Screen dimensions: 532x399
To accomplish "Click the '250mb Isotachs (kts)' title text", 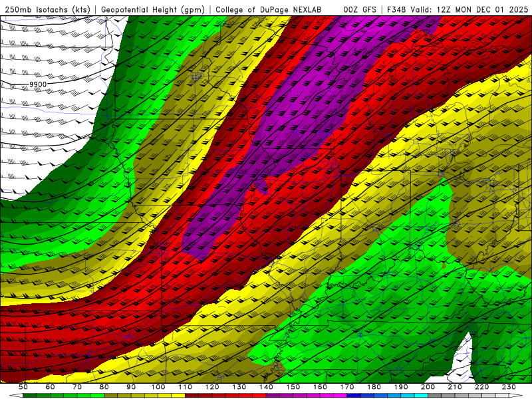I will point(48,10).
